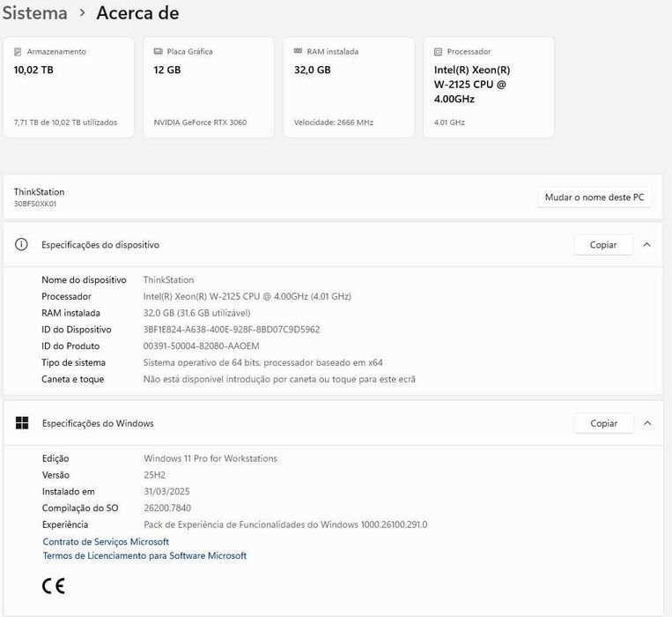The height and width of the screenshot is (617, 672).
Task: Click the Versão value 25H2
Action: pyautogui.click(x=155, y=475)
